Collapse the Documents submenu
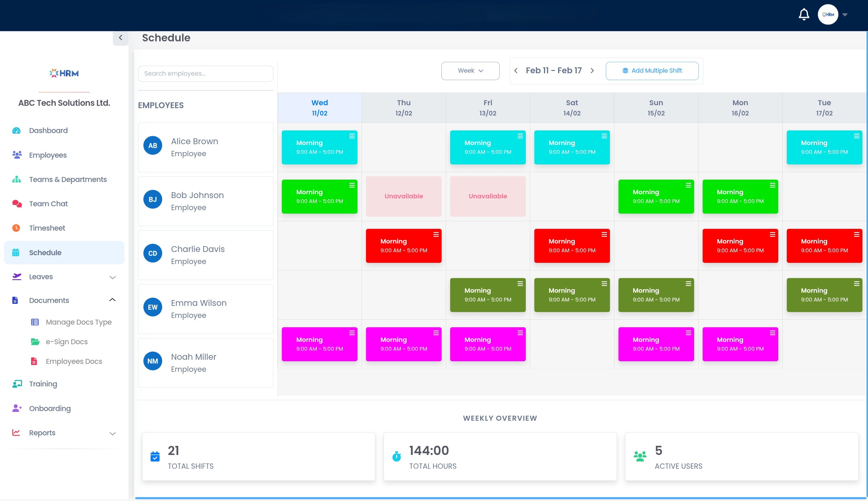Screen dimensions: 868x501 [112, 300]
